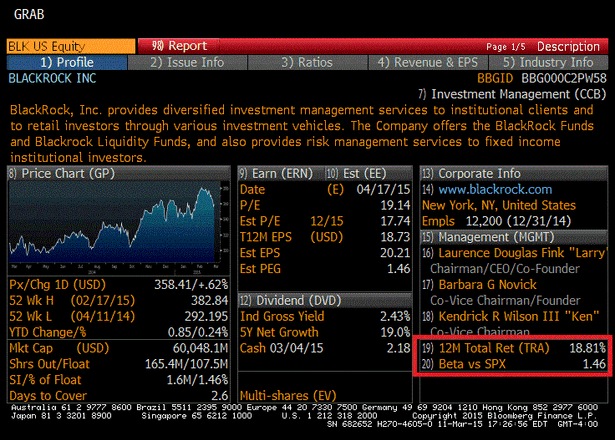Click the Est EPS value 20.21
The height and width of the screenshot is (440, 615).
395,253
